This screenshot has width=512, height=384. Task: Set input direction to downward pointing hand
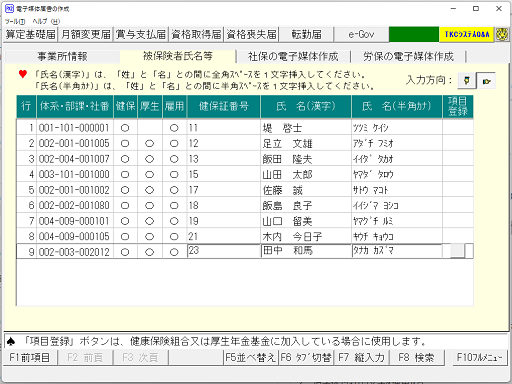[x=466, y=80]
